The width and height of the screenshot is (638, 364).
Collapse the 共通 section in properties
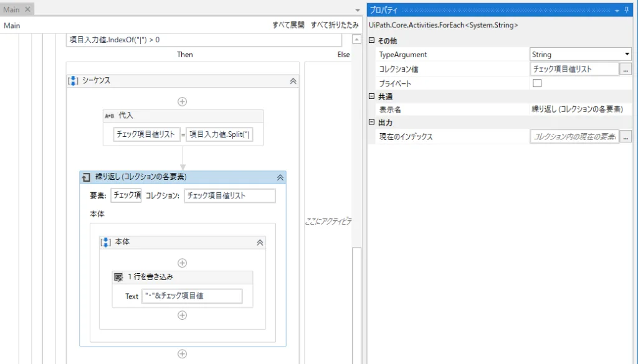pyautogui.click(x=373, y=96)
